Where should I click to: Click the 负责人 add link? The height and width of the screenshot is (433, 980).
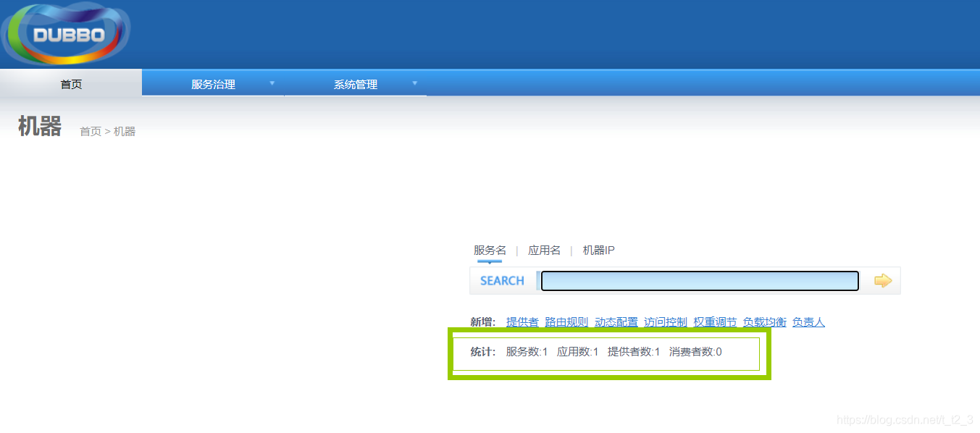coord(808,322)
